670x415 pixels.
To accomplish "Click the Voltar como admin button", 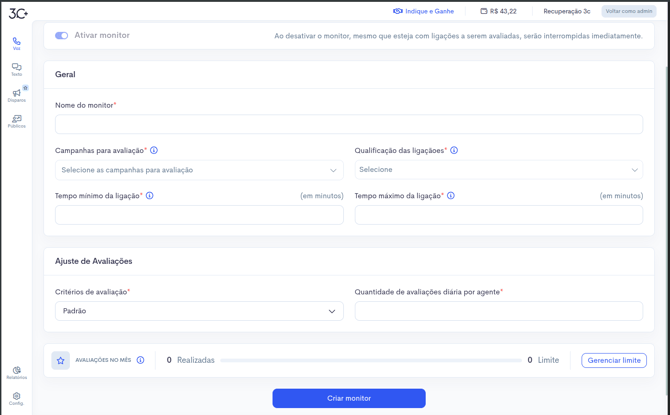I will coord(629,11).
